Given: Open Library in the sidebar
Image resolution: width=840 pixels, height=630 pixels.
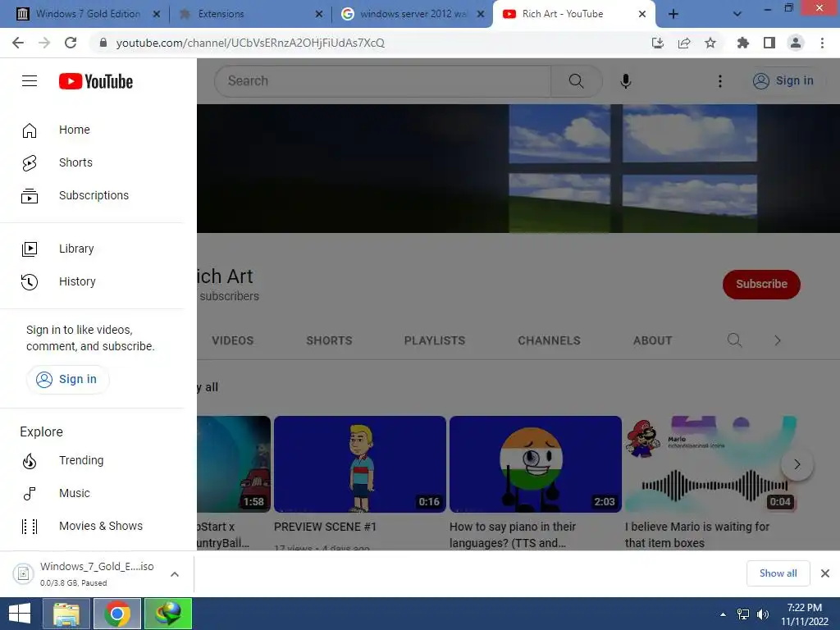Looking at the screenshot, I should pyautogui.click(x=92, y=249).
